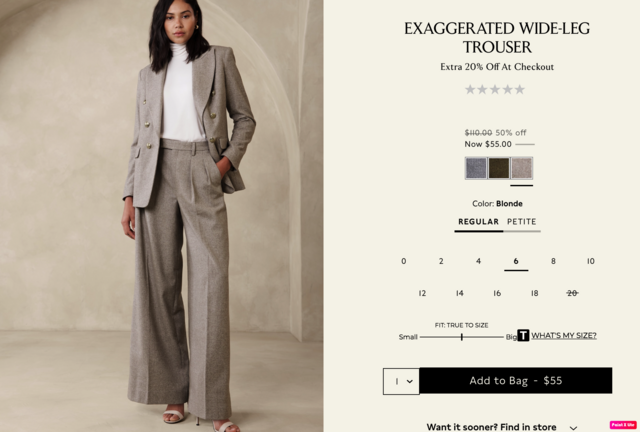The image size is (640, 432).
Task: Open the What's My Size? link
Action: [x=564, y=336]
